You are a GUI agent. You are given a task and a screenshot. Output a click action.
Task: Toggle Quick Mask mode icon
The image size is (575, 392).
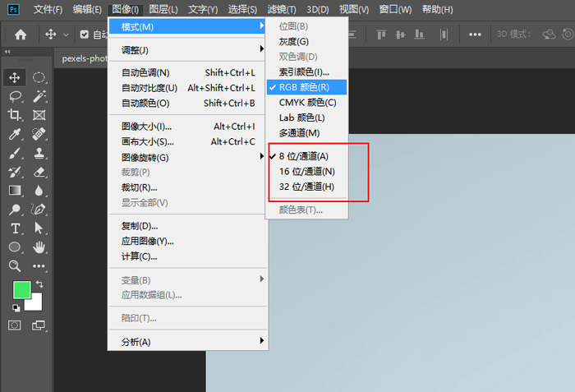(x=15, y=325)
